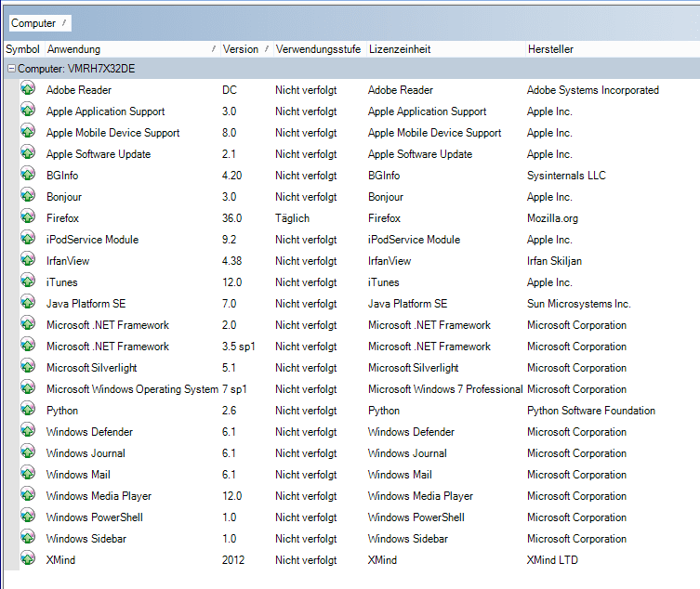The image size is (700, 589).
Task: Click version 36.0 of Firefox
Action: point(232,218)
